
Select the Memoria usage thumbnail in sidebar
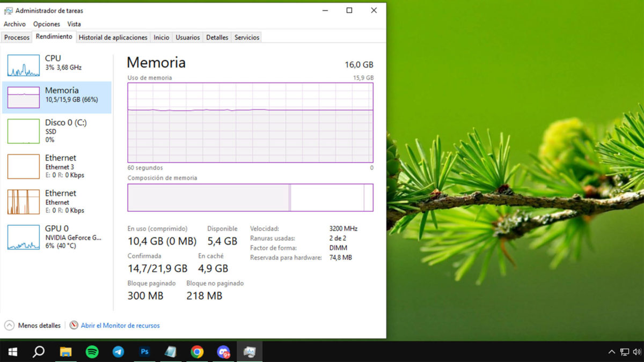[x=24, y=98]
